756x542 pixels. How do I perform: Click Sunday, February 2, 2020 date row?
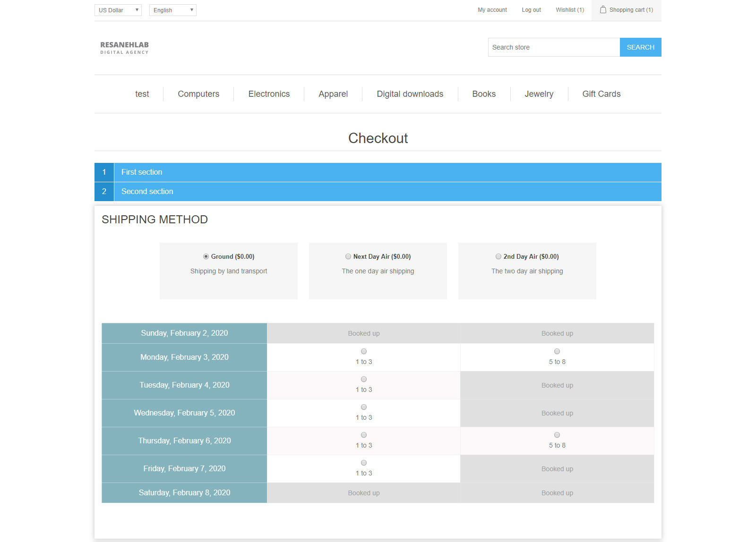point(184,333)
